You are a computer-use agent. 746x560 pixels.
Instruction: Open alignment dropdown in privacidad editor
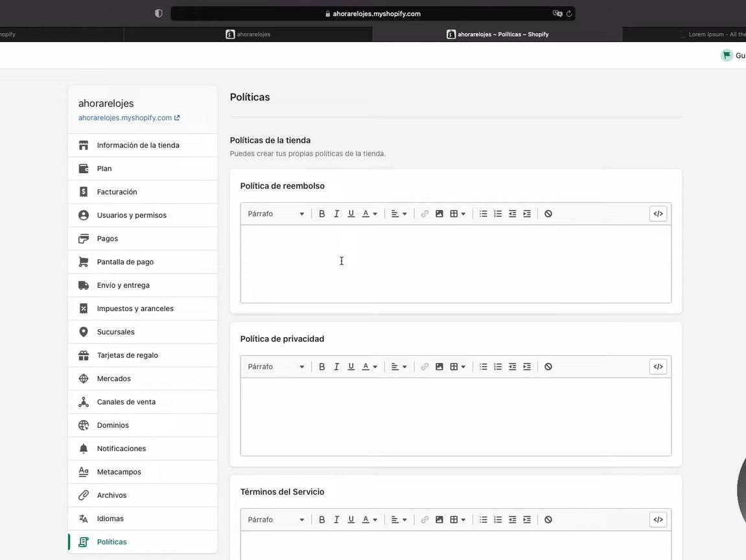[399, 366]
